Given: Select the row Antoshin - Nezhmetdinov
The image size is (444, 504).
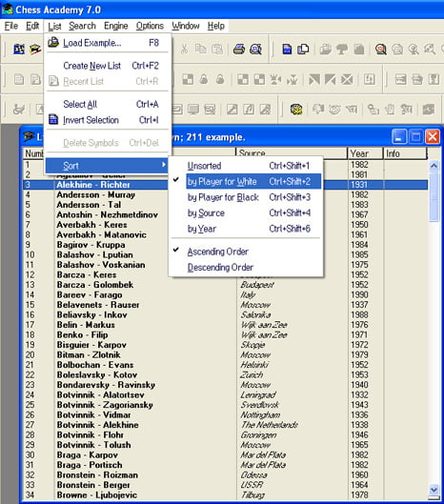Looking at the screenshot, I should tap(225, 214).
